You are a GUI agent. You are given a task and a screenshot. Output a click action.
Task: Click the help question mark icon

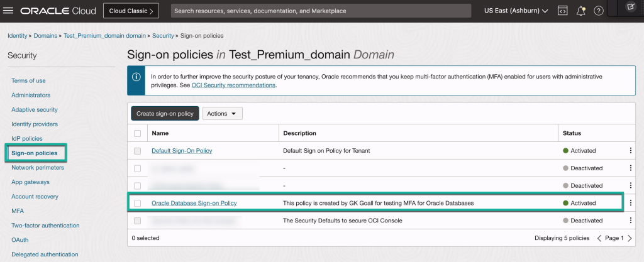(x=599, y=11)
